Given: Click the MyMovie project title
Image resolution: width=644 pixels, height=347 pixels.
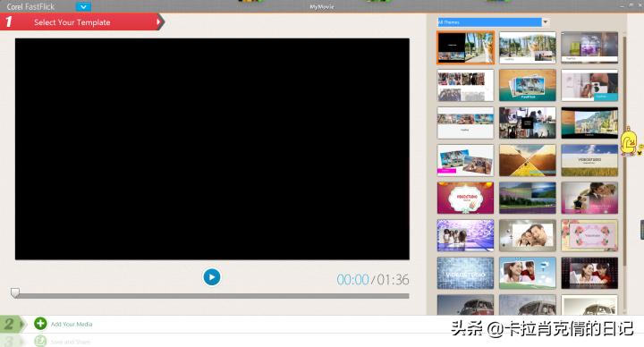Looking at the screenshot, I should point(322,6).
